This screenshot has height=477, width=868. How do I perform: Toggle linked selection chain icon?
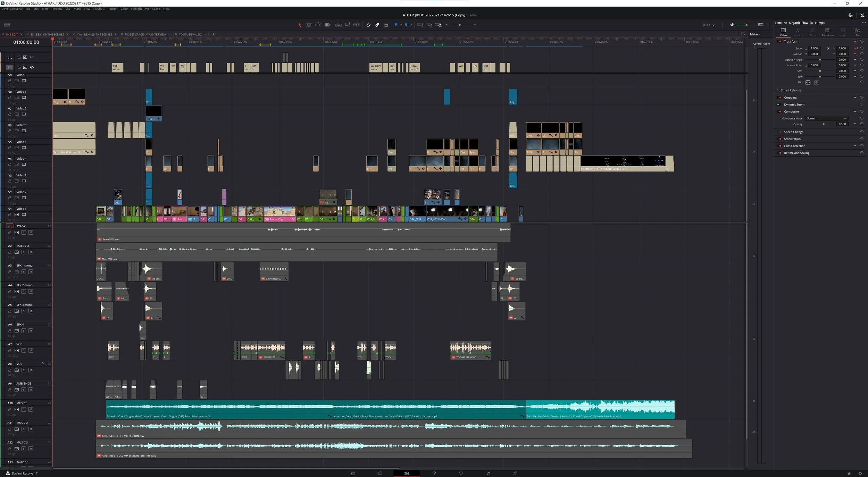pos(377,25)
